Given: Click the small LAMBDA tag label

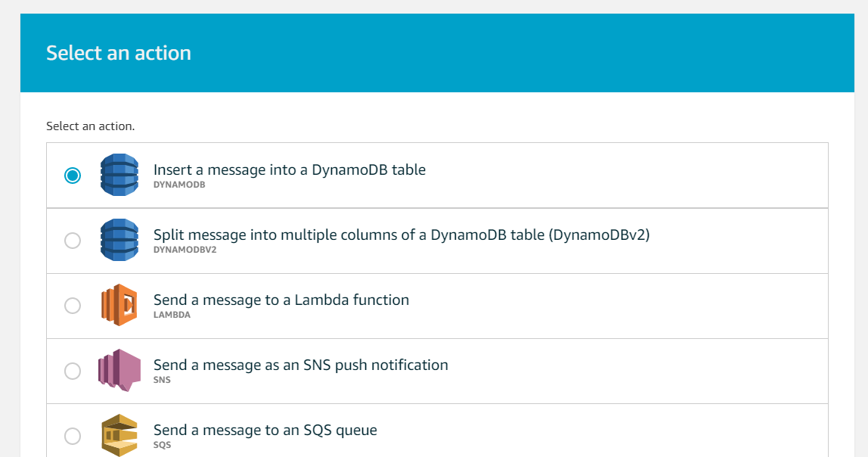Looking at the screenshot, I should coord(172,315).
